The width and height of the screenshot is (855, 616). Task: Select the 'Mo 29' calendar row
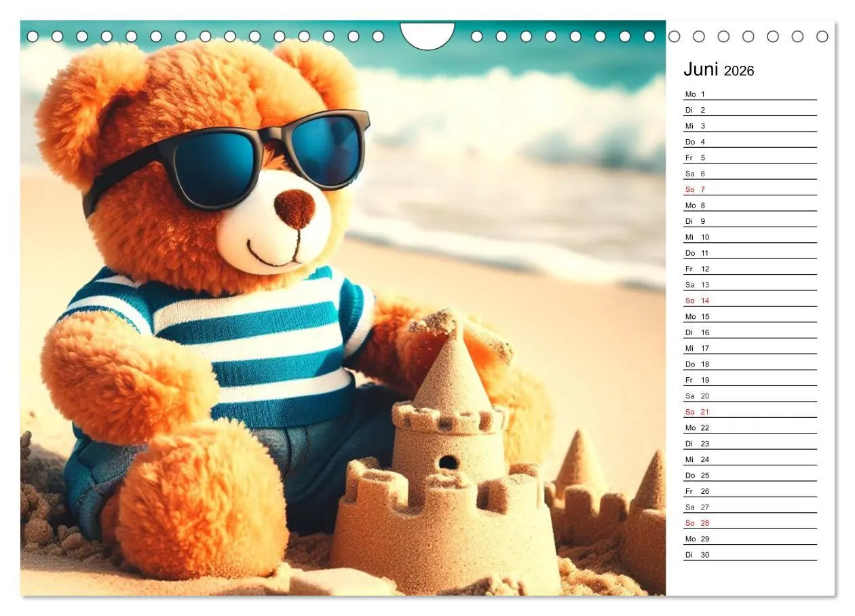750,539
